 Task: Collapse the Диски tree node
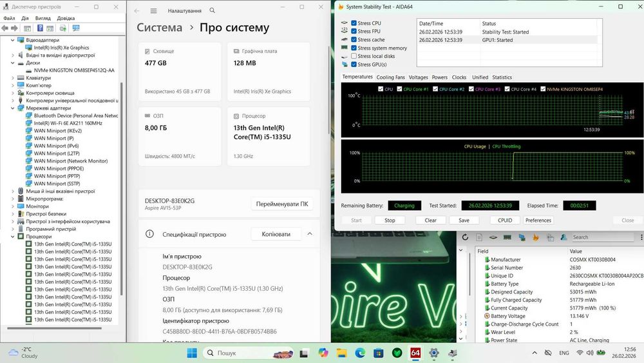[12, 63]
